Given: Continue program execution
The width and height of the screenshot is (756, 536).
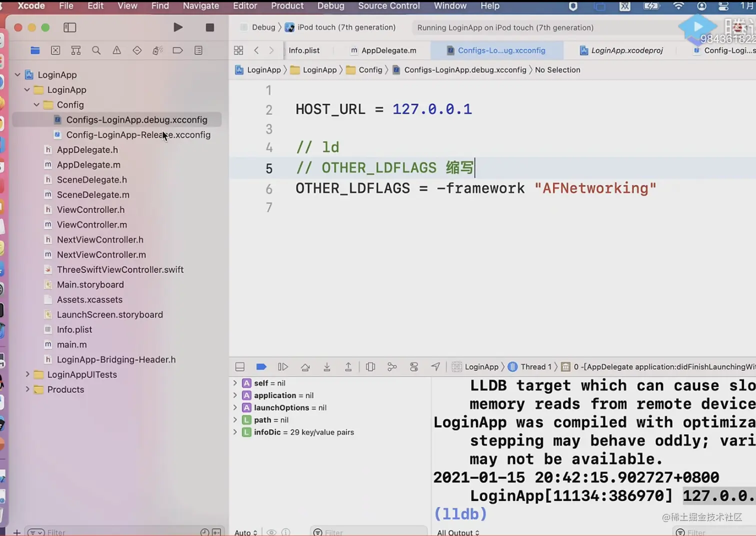Looking at the screenshot, I should point(283,367).
